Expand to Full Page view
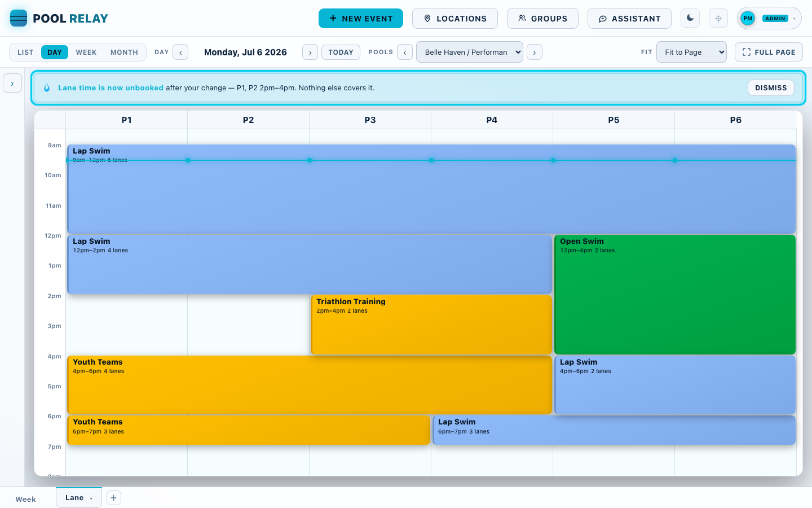Image resolution: width=812 pixels, height=508 pixels. (769, 52)
